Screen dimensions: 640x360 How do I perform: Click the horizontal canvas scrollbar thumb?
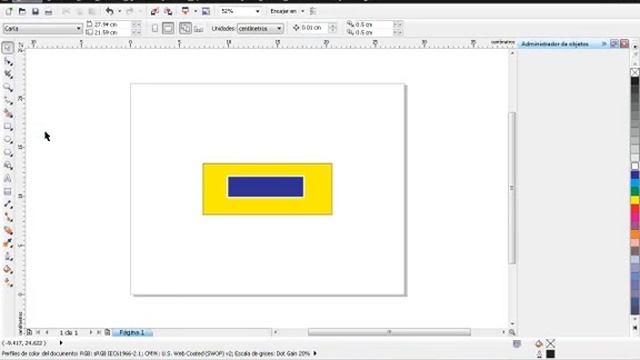pos(389,332)
